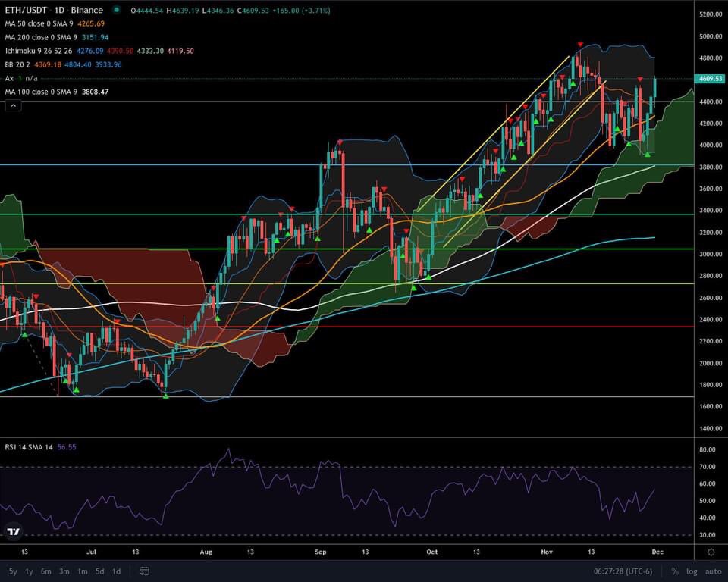Click the RSI 70.00 axis label
Image resolution: width=728 pixels, height=582 pixels.
click(x=708, y=467)
